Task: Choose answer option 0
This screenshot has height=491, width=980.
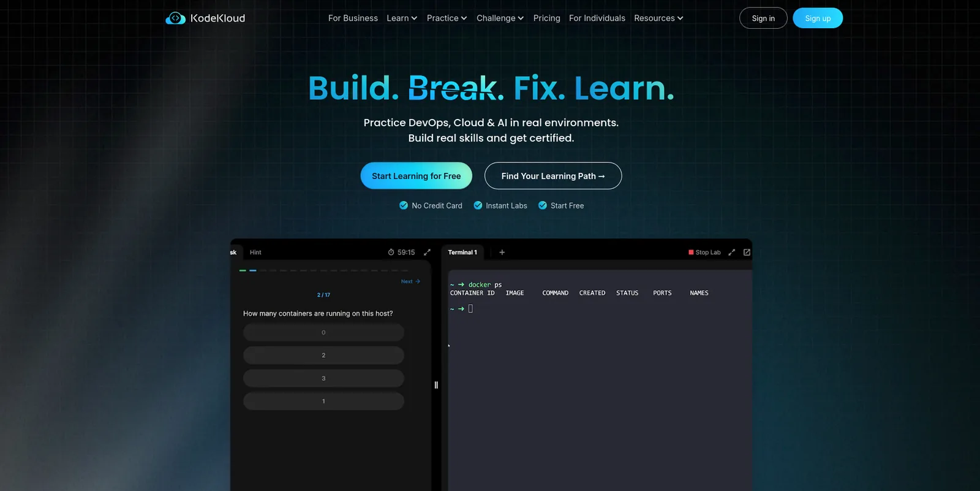Action: pyautogui.click(x=323, y=332)
